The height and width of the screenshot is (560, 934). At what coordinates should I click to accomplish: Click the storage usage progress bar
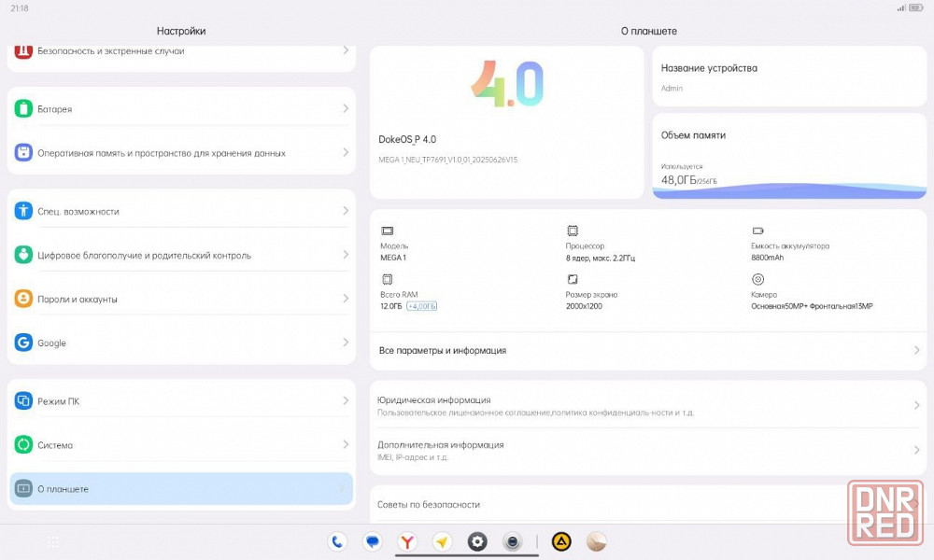[788, 190]
